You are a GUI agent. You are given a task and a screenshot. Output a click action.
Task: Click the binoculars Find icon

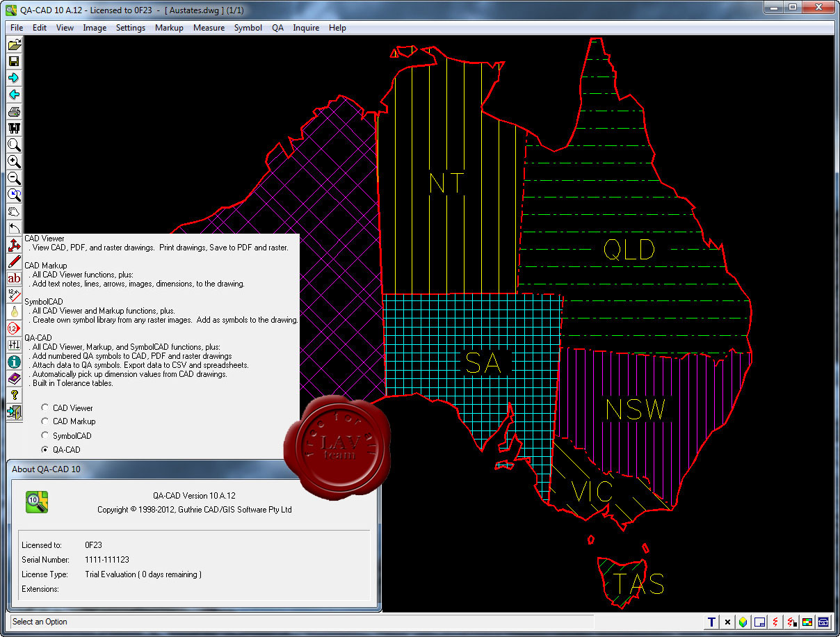tap(14, 128)
